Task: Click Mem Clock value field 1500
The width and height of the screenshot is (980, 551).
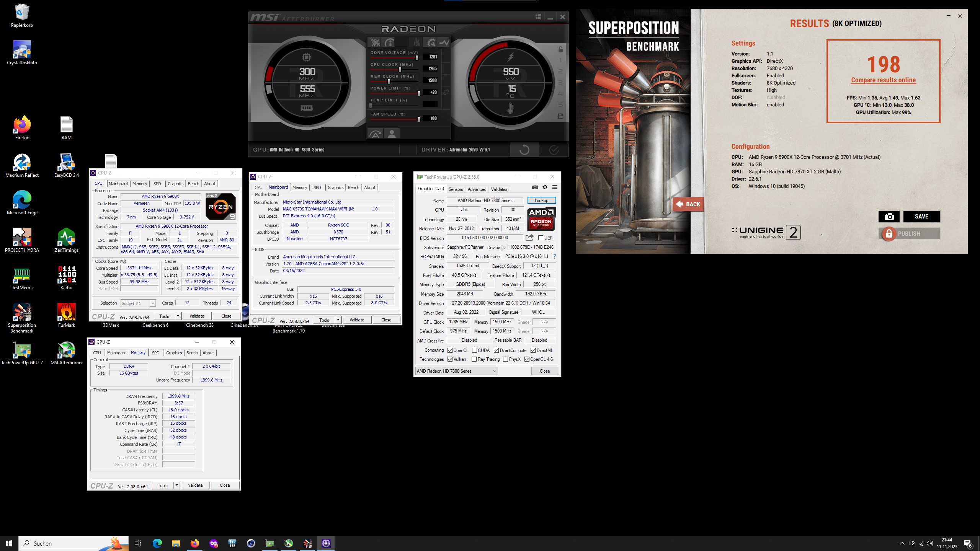Action: [430, 80]
